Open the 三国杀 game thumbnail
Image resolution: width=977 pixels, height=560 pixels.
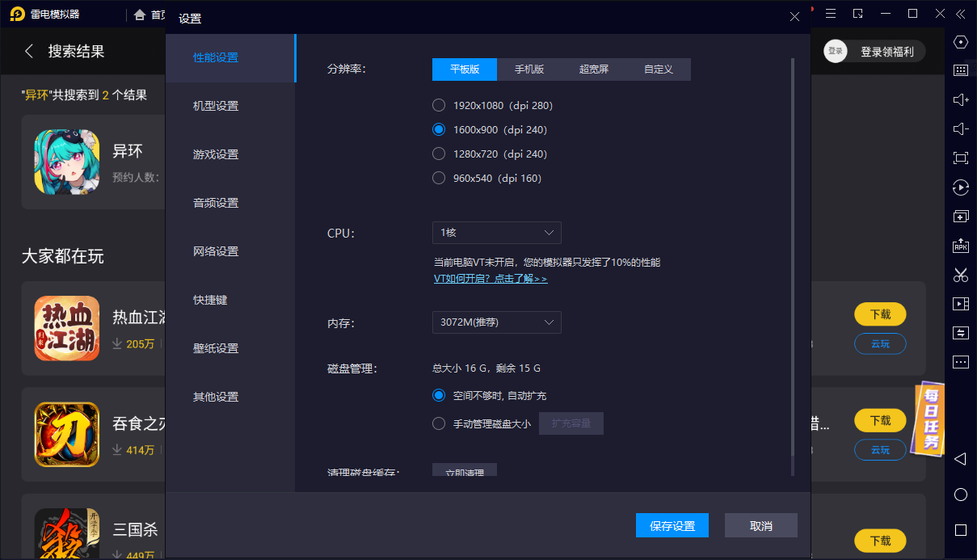67,533
